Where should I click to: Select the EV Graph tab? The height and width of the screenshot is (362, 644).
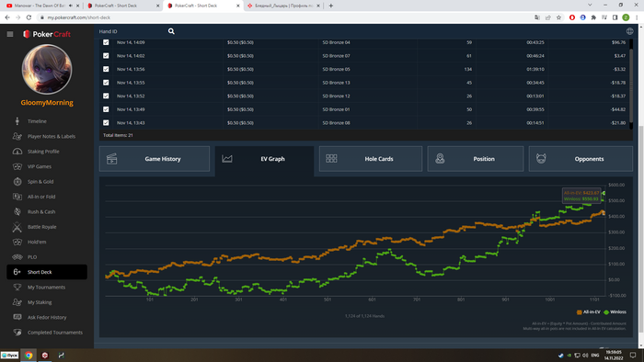point(264,160)
